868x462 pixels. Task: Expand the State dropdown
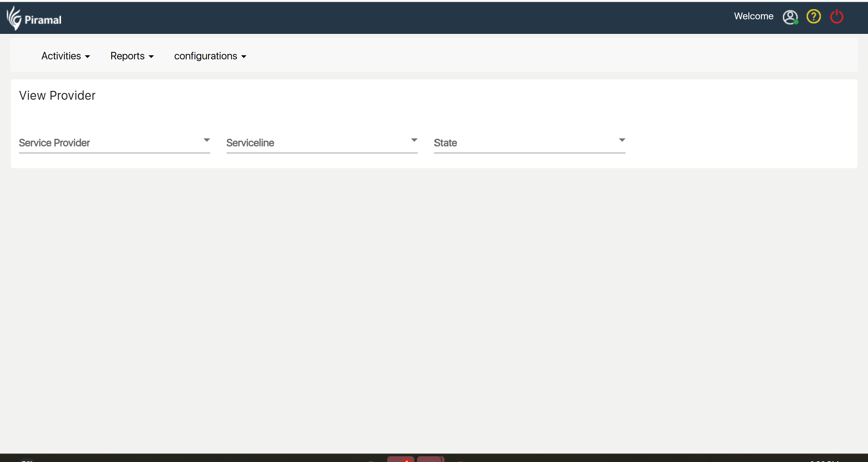coord(530,143)
